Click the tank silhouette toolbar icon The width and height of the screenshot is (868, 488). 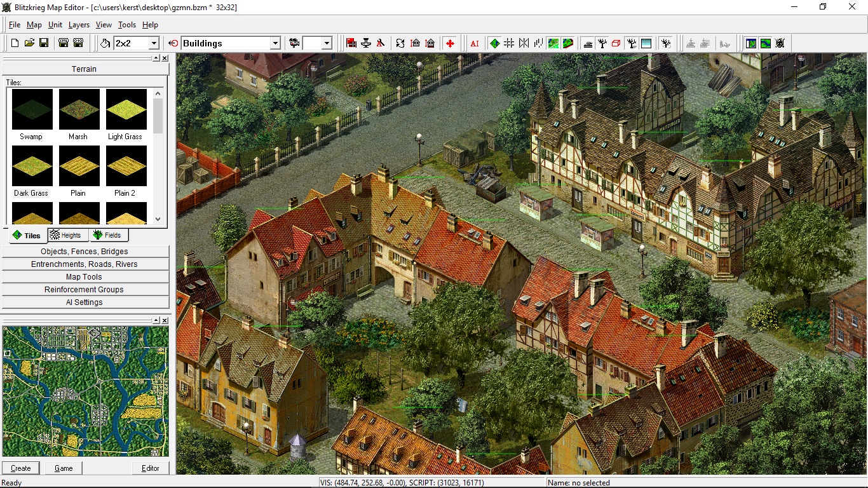coord(588,43)
